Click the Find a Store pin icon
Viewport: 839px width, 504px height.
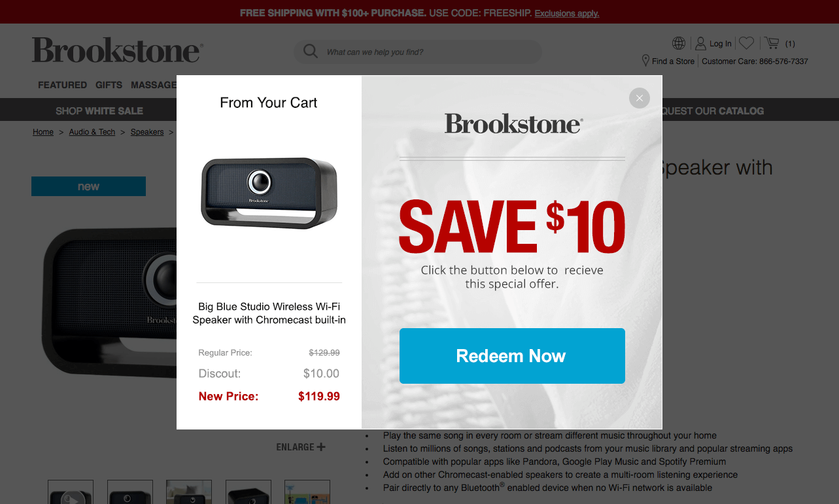(x=645, y=61)
